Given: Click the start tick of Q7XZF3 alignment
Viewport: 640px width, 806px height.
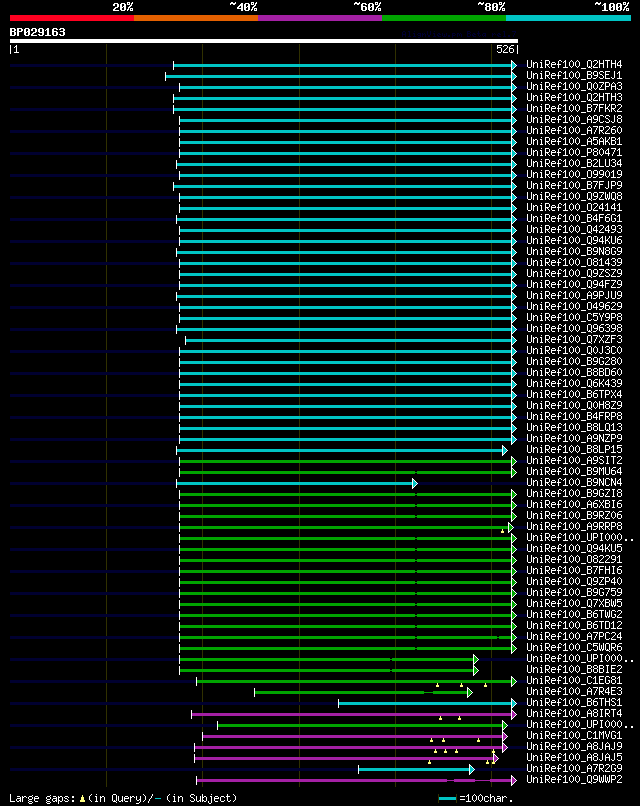Looking at the screenshot, I should (186, 340).
